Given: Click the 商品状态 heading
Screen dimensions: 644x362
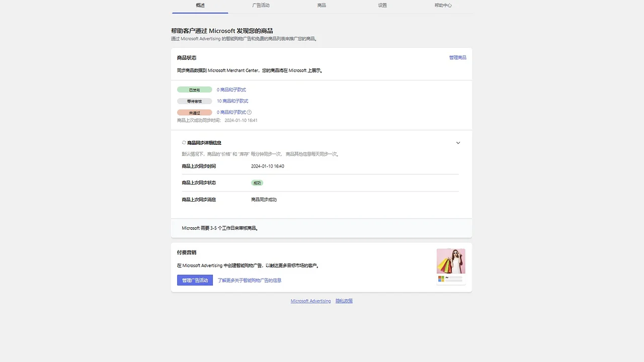Looking at the screenshot, I should click(x=187, y=58).
